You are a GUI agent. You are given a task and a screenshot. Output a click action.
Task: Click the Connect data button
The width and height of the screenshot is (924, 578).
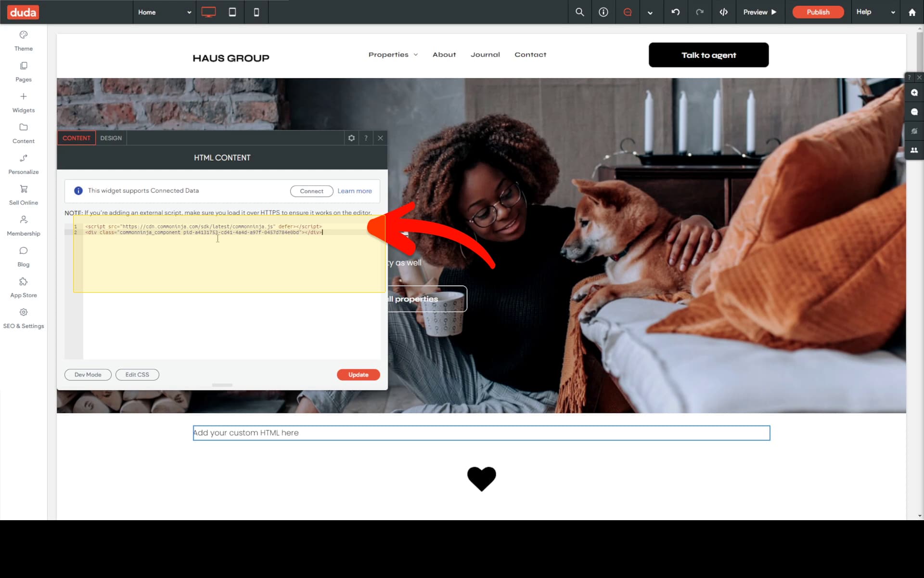311,191
